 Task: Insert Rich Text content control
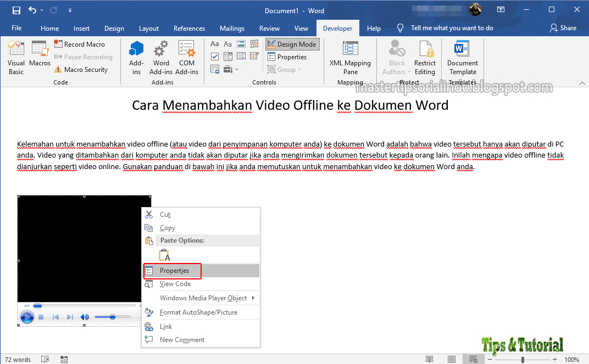tap(214, 44)
